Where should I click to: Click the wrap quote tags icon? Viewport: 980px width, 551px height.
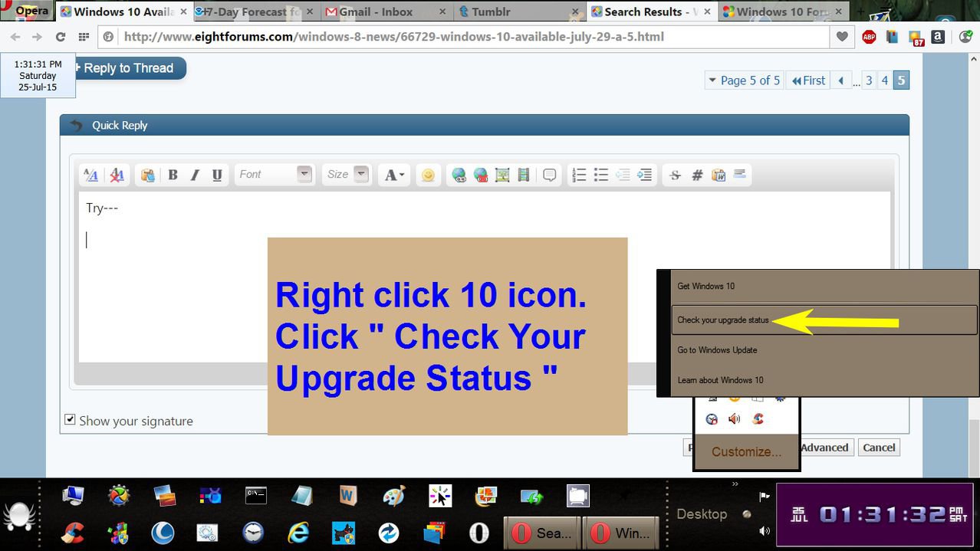coord(550,175)
